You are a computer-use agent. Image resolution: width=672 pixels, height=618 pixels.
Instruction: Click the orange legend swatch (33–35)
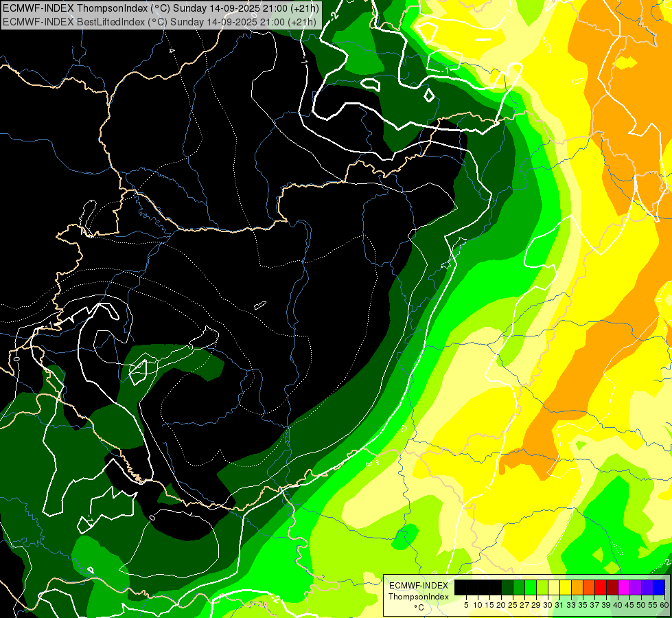click(x=577, y=587)
